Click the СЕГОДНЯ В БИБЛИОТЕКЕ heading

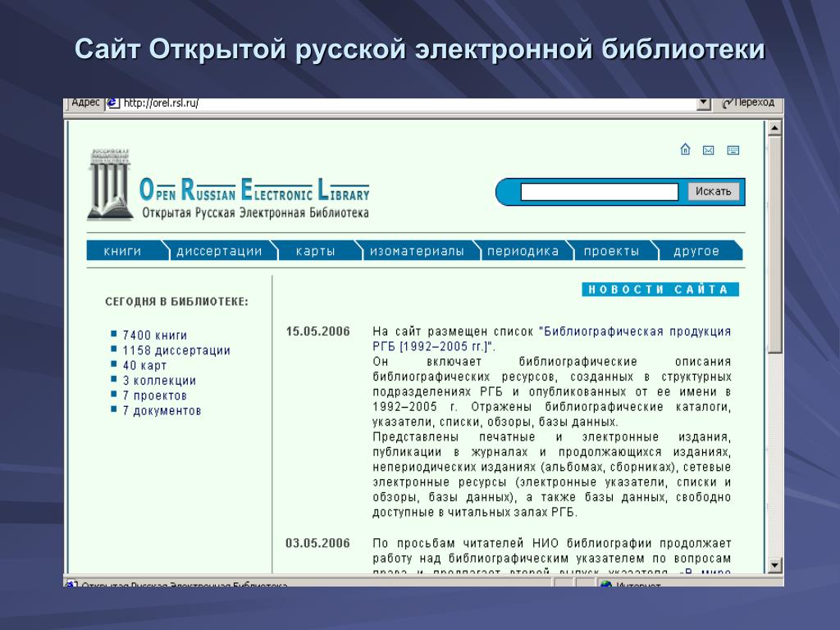pyautogui.click(x=177, y=302)
